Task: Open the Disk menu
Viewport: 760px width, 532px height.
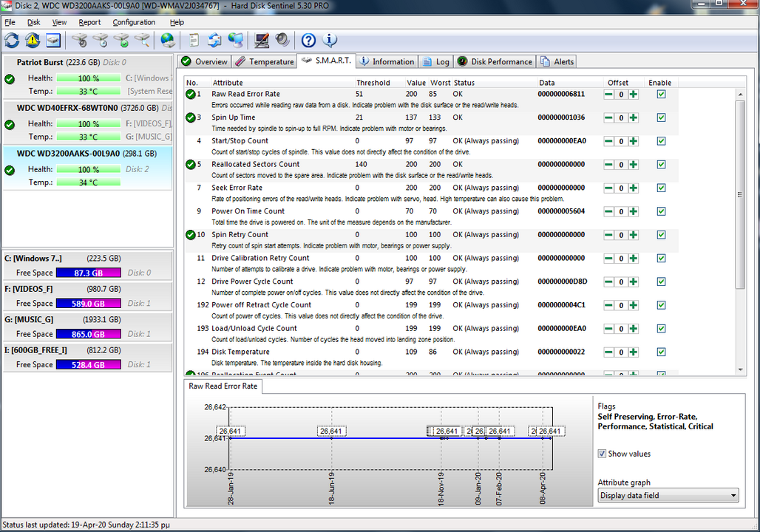Action: [33, 22]
